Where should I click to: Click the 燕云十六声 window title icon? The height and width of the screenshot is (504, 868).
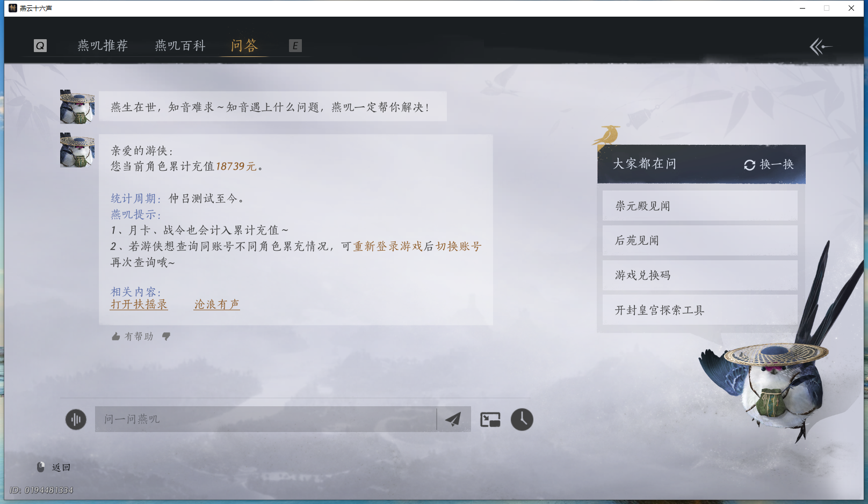pyautogui.click(x=13, y=8)
